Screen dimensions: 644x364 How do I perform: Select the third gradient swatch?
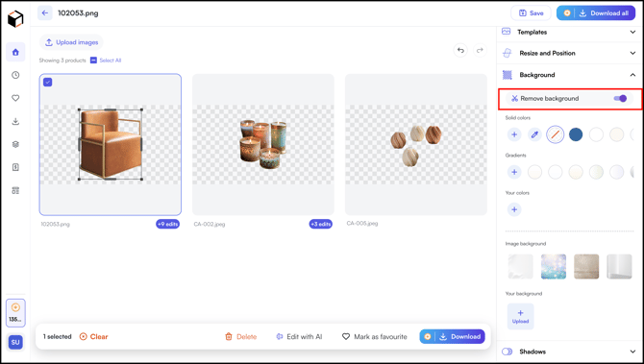[576, 172]
